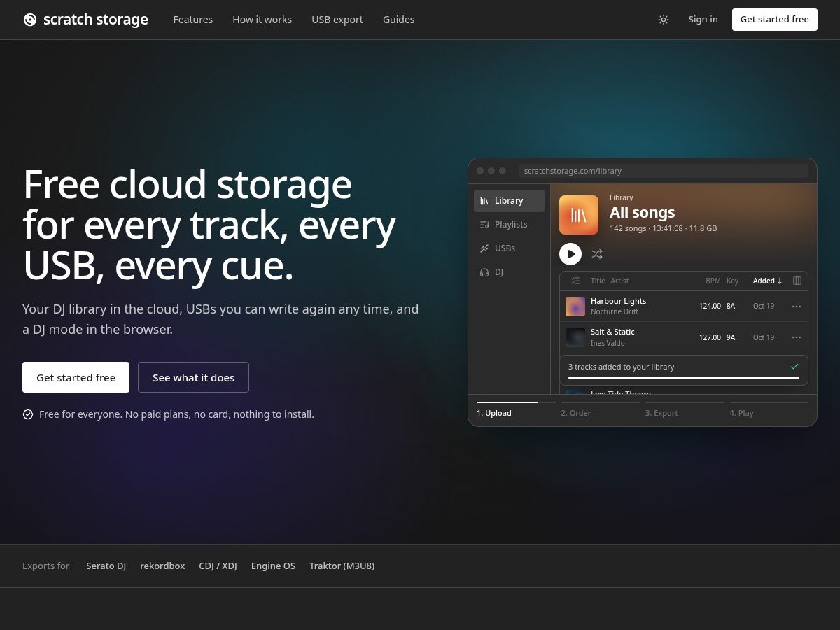The image size is (840, 630).
Task: Click the upload progress bar in the notification
Action: (684, 378)
